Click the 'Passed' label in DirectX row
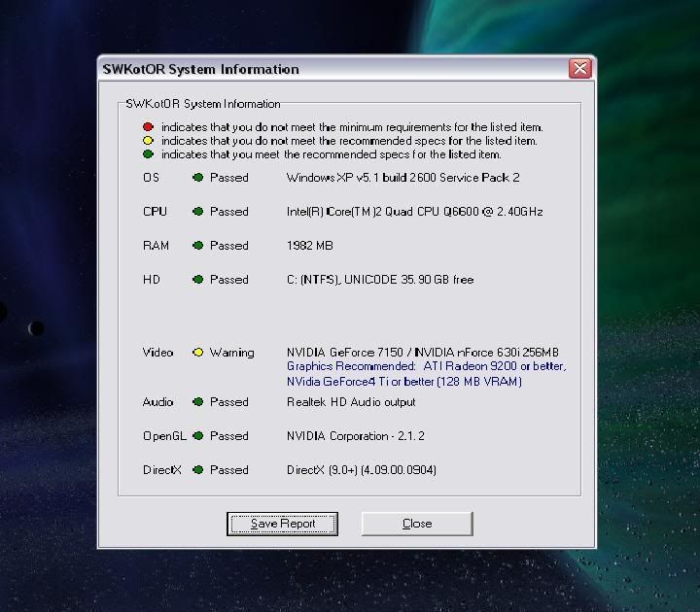Screen dimensions: 700x612 coord(229,470)
